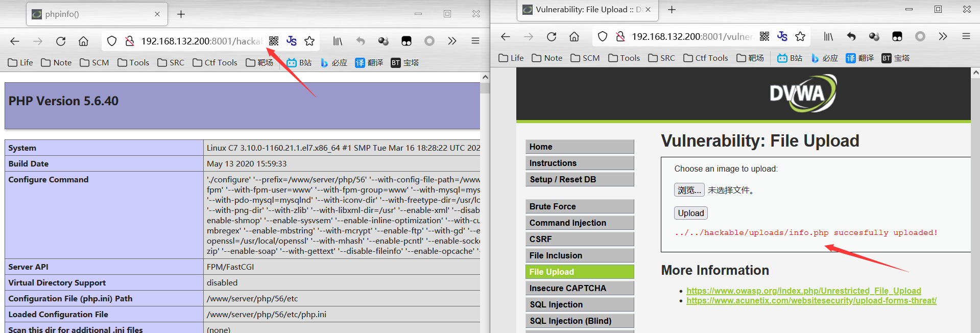Click the Upload button
Image resolution: width=980 pixels, height=333 pixels.
click(690, 213)
